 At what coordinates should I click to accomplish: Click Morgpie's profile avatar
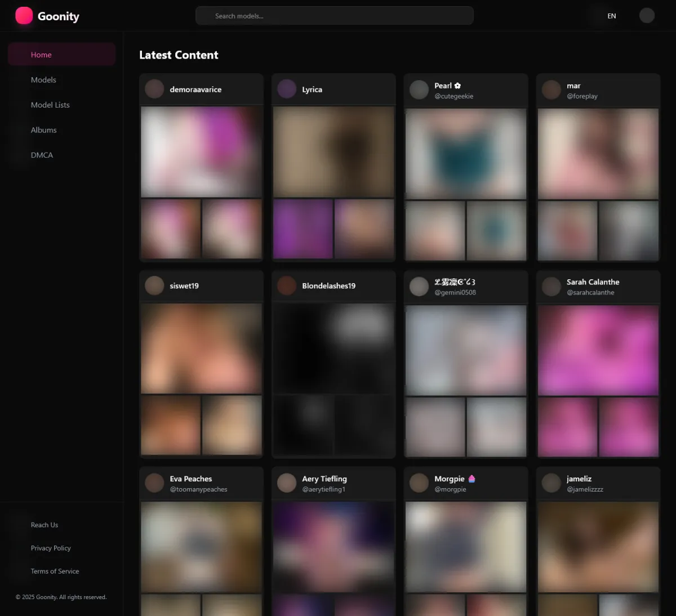[x=419, y=483]
